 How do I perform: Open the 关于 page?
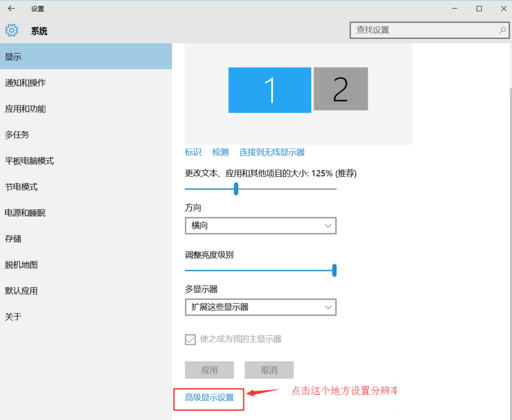[x=86, y=316]
